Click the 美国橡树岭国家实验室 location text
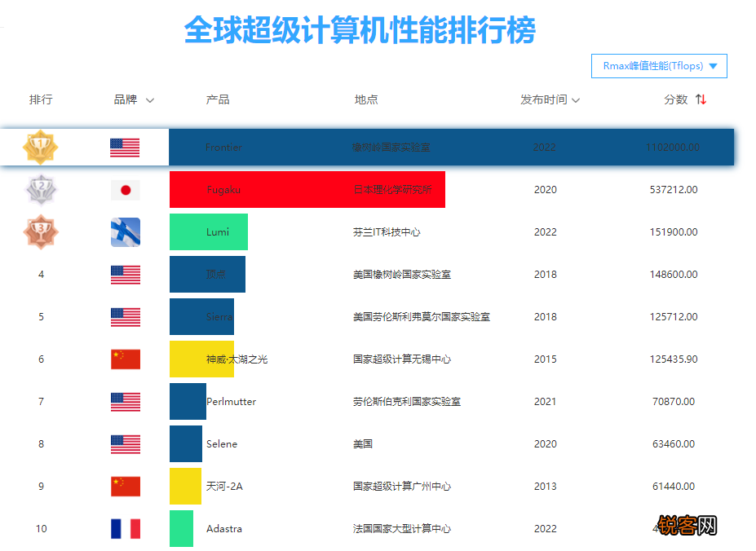The height and width of the screenshot is (551, 756). coord(401,275)
